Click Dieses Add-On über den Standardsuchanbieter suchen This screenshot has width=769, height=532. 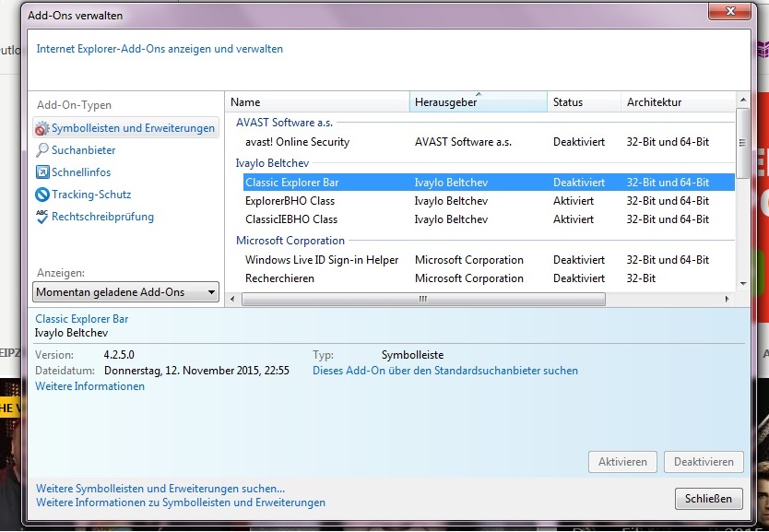(x=445, y=371)
